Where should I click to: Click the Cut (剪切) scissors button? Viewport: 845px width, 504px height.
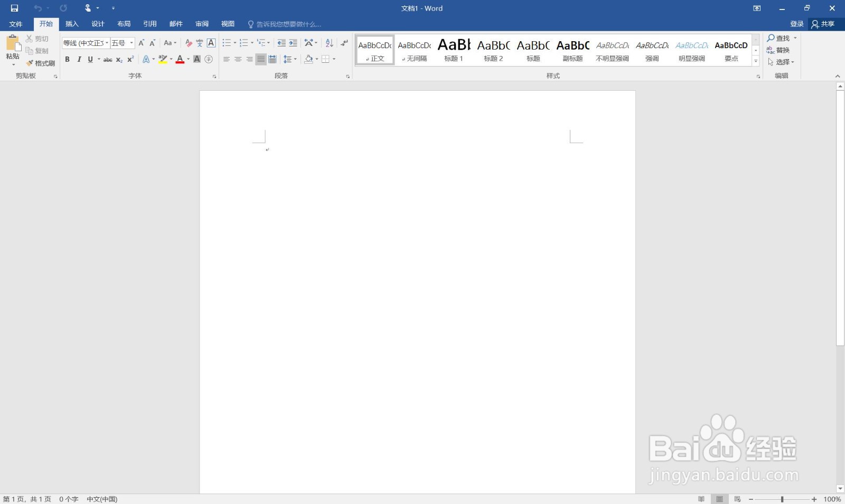37,39
